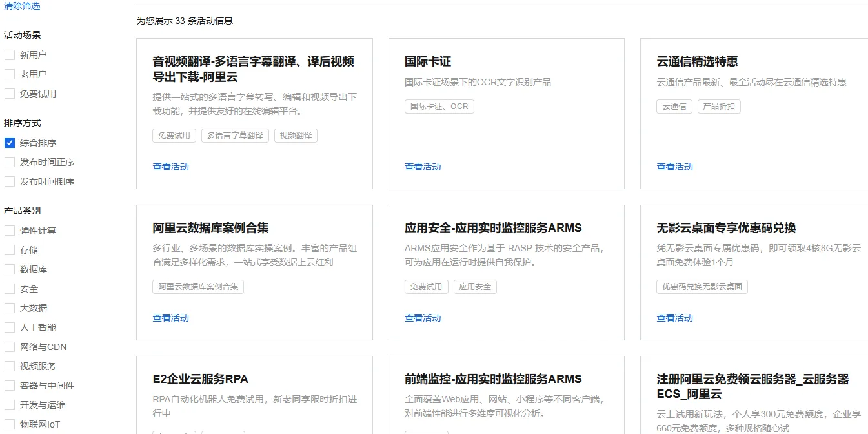Sort by 发布时间正序

9,162
